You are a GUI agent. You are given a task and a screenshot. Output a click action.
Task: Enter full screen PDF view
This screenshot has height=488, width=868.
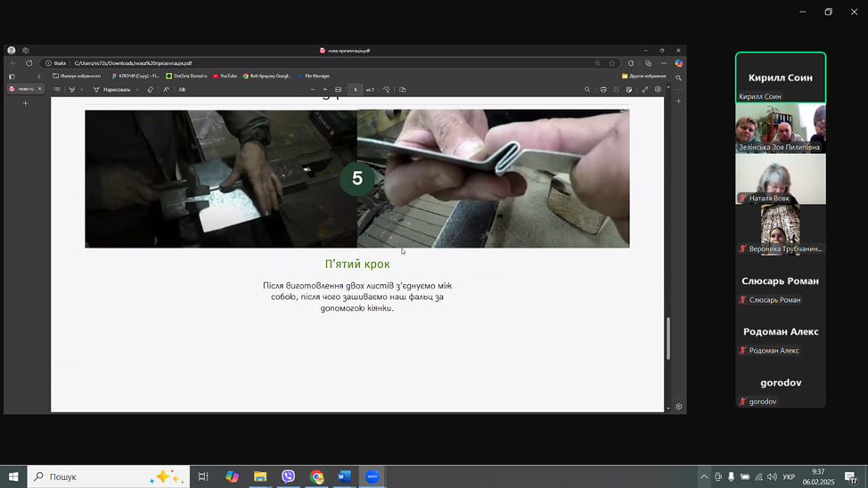[x=645, y=89]
